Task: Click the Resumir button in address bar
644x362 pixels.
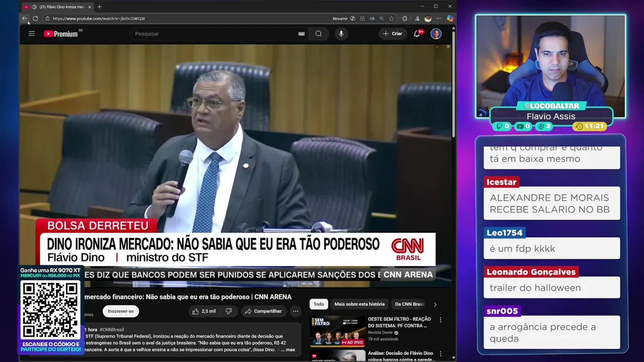Action: pos(344,19)
